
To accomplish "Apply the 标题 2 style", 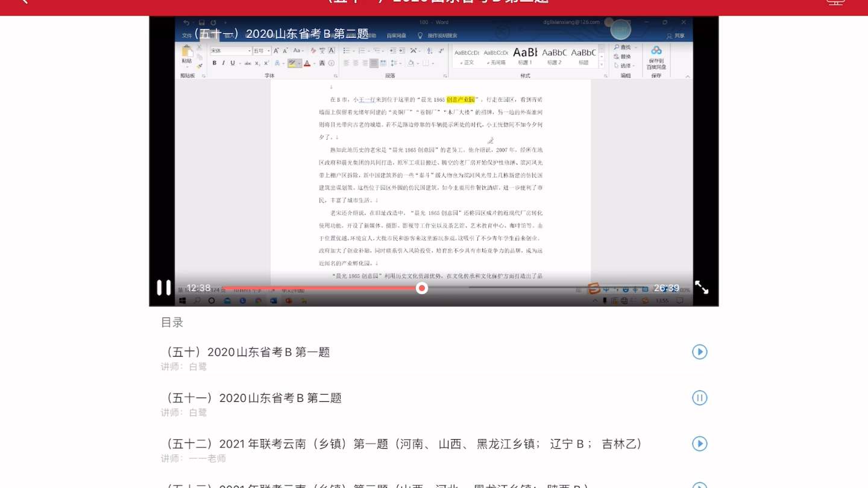I will [554, 57].
